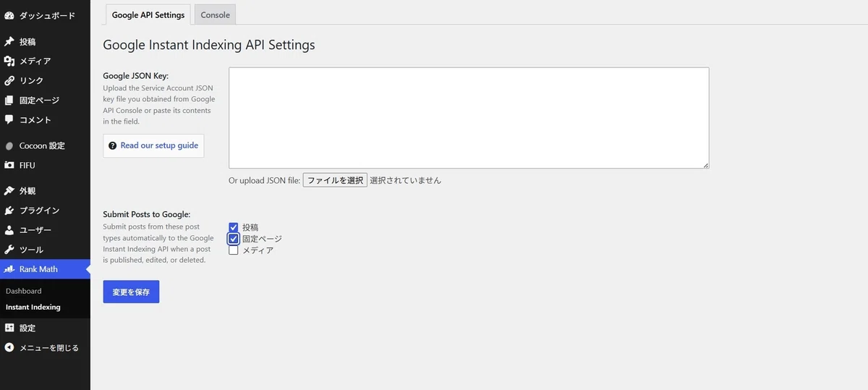Click the user icon beside ユーザー
The width and height of the screenshot is (868, 390).
9,230
